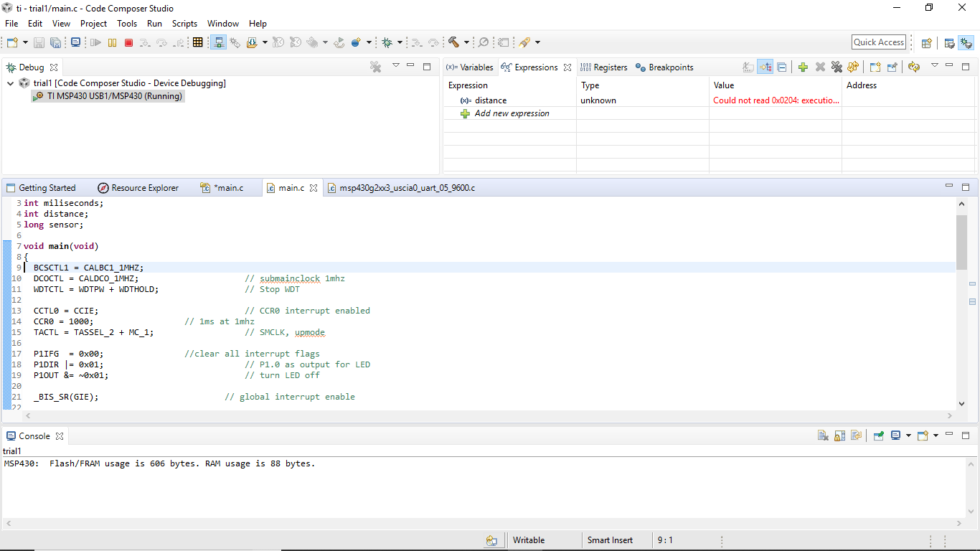The height and width of the screenshot is (551, 980).
Task: Toggle Pin Console button
Action: click(878, 435)
